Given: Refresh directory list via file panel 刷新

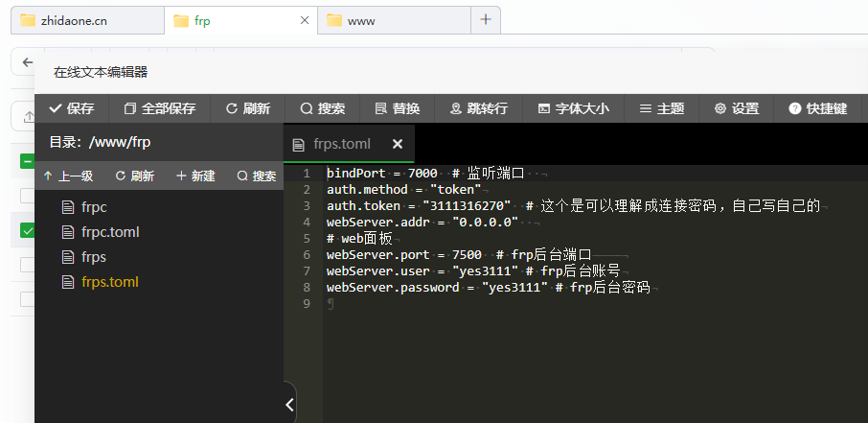Looking at the screenshot, I should tap(134, 176).
